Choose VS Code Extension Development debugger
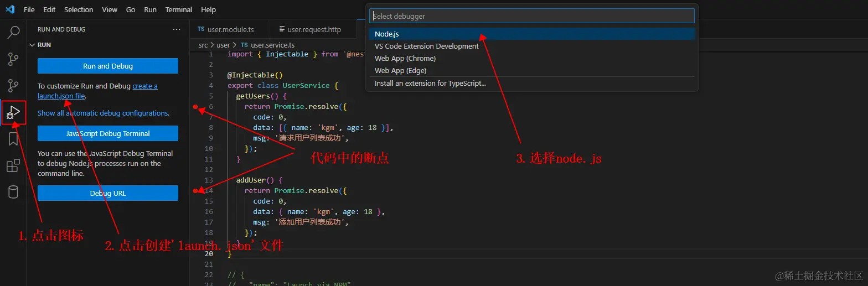This screenshot has height=286, width=868. tap(532, 46)
